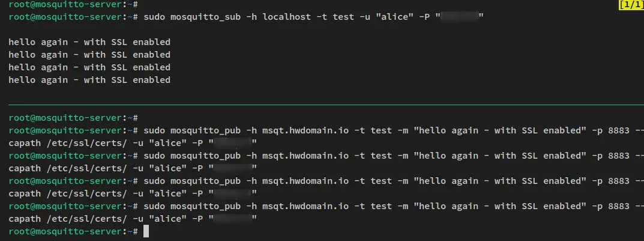Click the first 'msqt.hwdomain.io' hostname in the lower pane
The height and width of the screenshot is (241, 644).
pyautogui.click(x=305, y=130)
